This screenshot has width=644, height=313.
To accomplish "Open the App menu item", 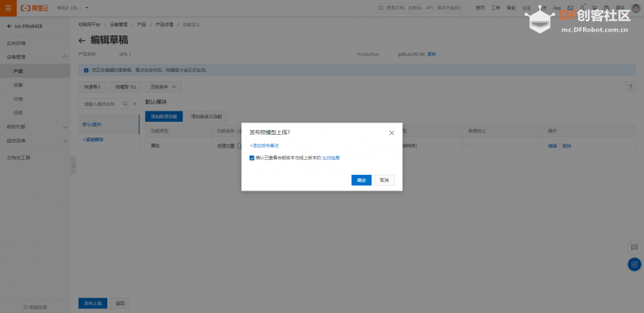I will pyautogui.click(x=556, y=8).
